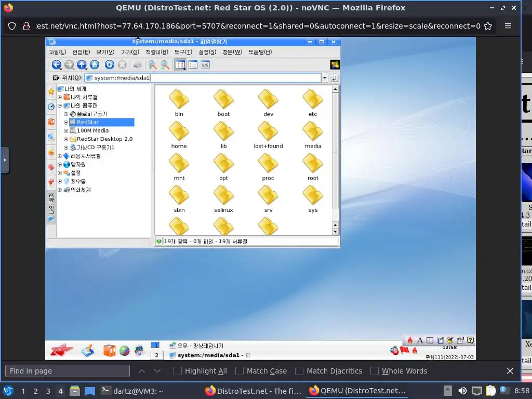The height and width of the screenshot is (399, 532).
Task: Open the lost+found folder
Action: (268, 135)
